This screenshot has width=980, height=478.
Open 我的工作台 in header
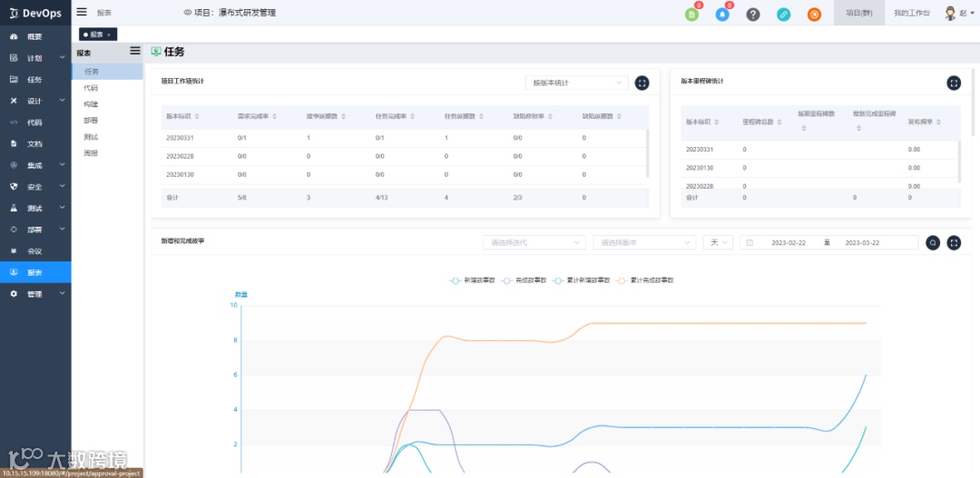pyautogui.click(x=911, y=13)
